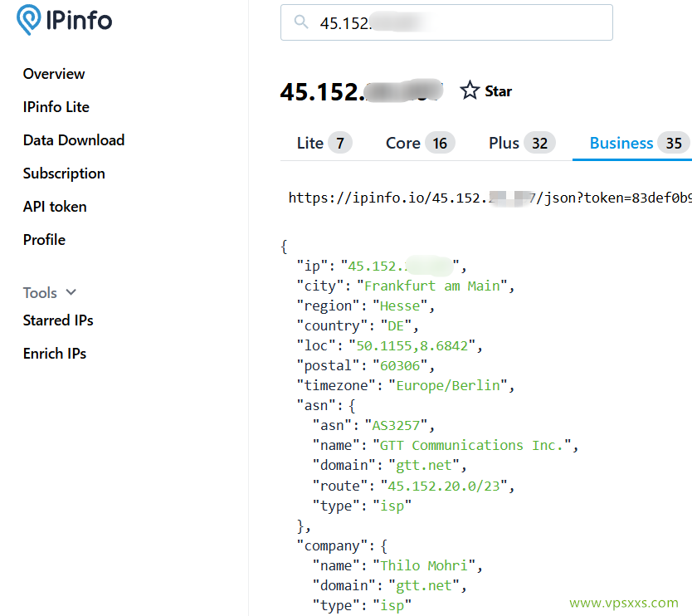The width and height of the screenshot is (692, 616).
Task: Focus the IP search input field
Action: (446, 22)
